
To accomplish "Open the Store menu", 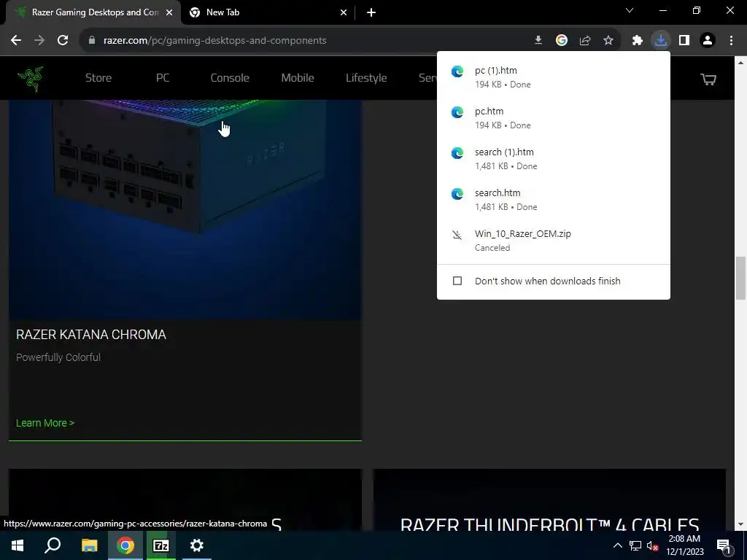I will point(98,77).
